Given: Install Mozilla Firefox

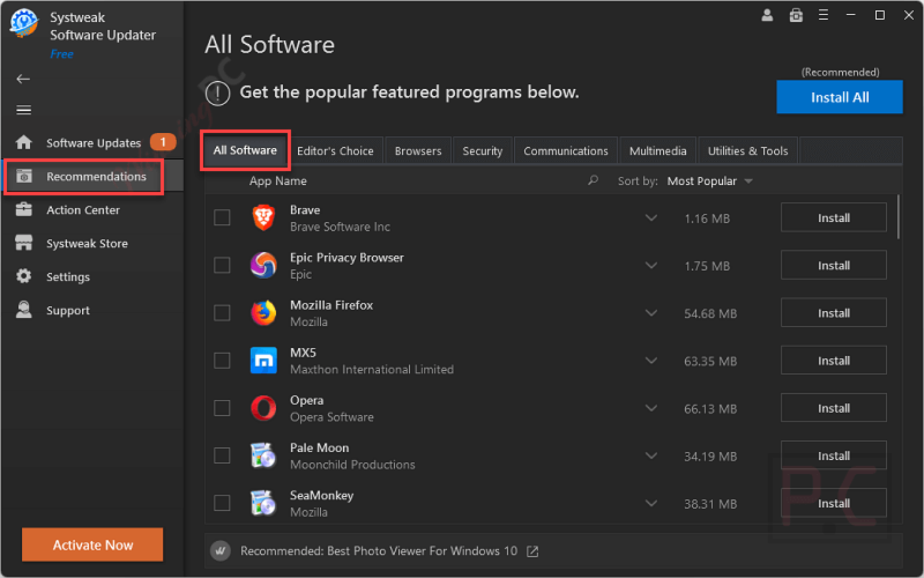Looking at the screenshot, I should [x=834, y=312].
